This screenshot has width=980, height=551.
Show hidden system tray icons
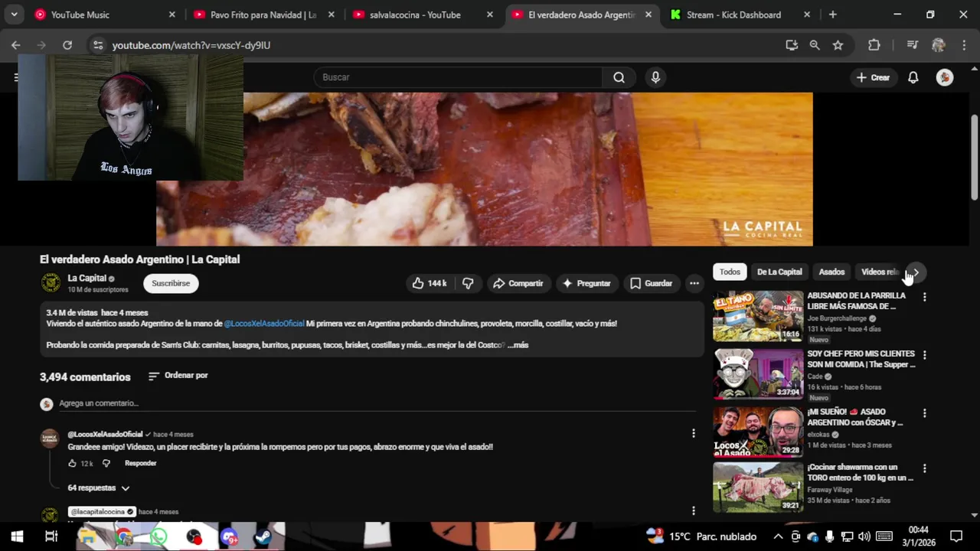click(x=778, y=536)
